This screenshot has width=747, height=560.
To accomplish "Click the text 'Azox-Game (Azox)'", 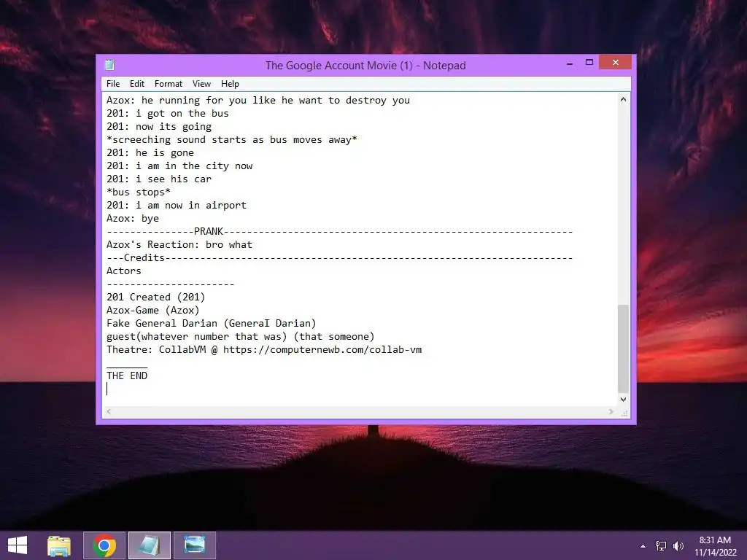I will click(153, 310).
